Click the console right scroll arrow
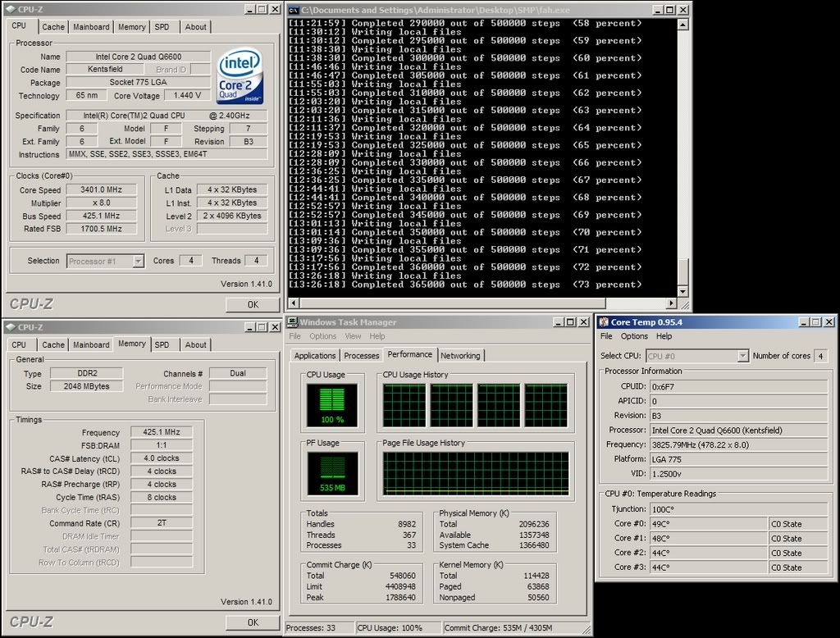Screen dimensions: 840x638 [671, 303]
